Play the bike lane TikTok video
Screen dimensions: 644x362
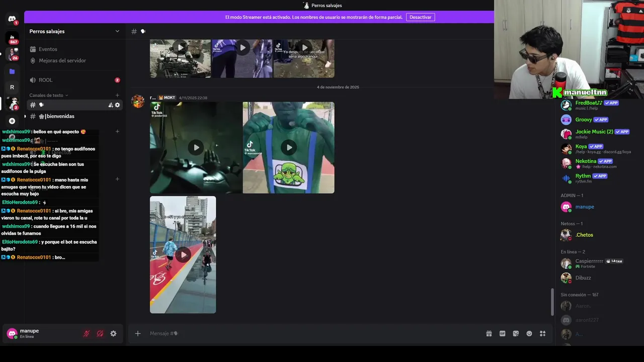pos(183,255)
